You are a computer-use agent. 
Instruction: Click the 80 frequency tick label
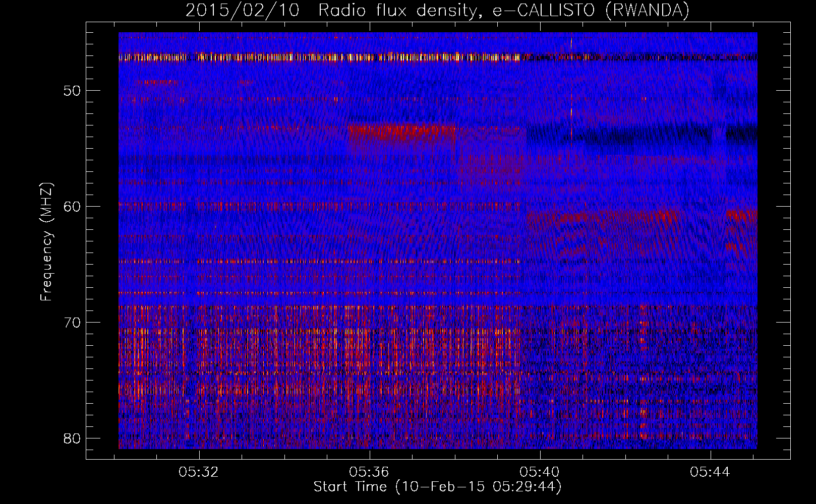[73, 438]
